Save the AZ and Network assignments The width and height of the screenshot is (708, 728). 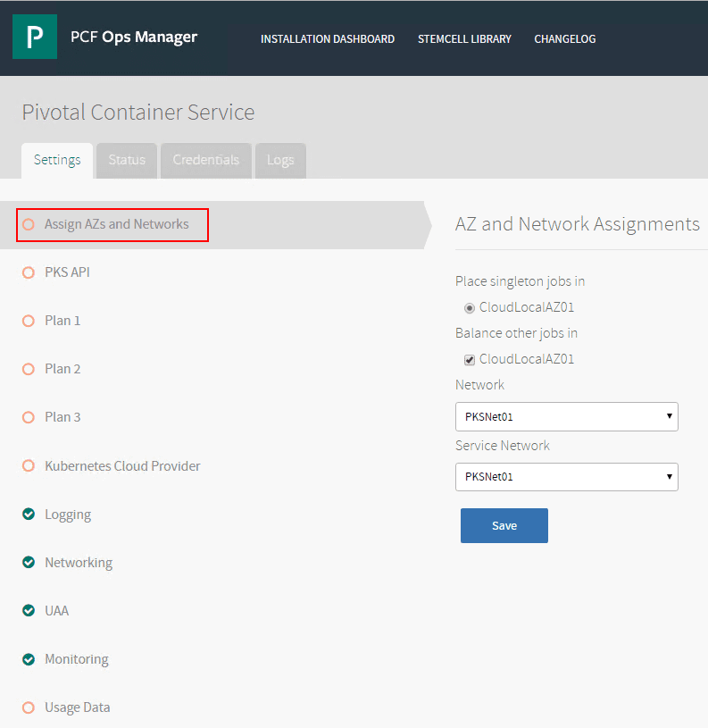click(x=504, y=526)
